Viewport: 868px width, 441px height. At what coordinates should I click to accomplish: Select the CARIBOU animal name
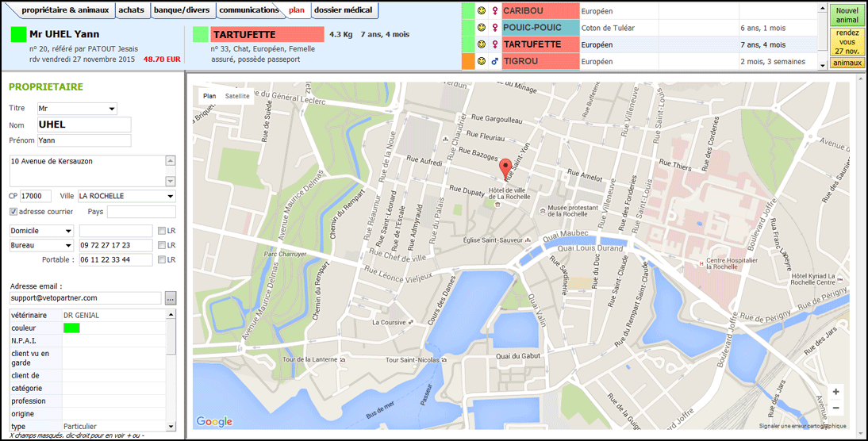pos(540,10)
